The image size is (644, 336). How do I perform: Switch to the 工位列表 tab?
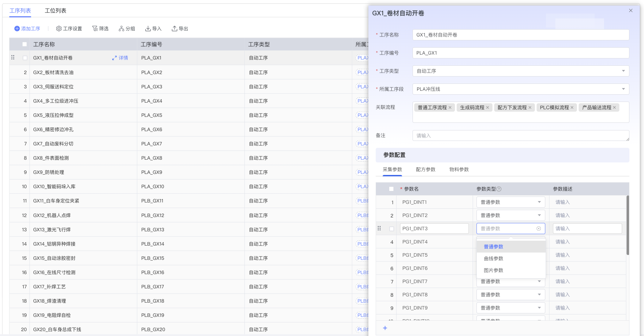tap(55, 10)
